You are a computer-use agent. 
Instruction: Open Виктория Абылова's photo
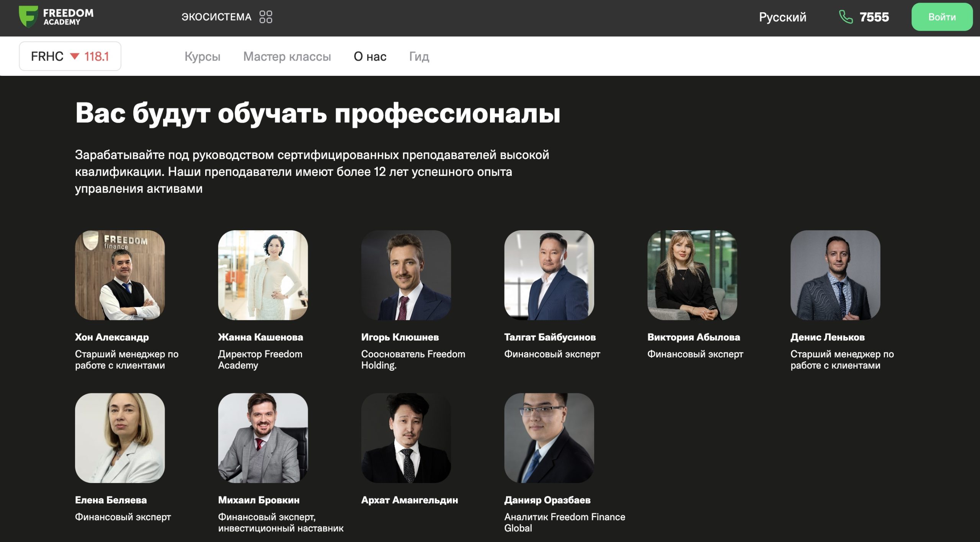(692, 275)
